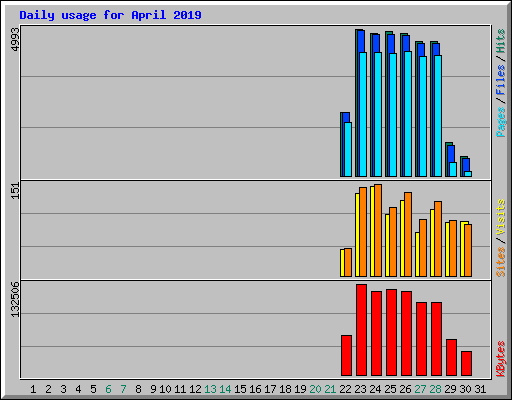Click the cyan Pages bar for day 30

tap(468, 174)
